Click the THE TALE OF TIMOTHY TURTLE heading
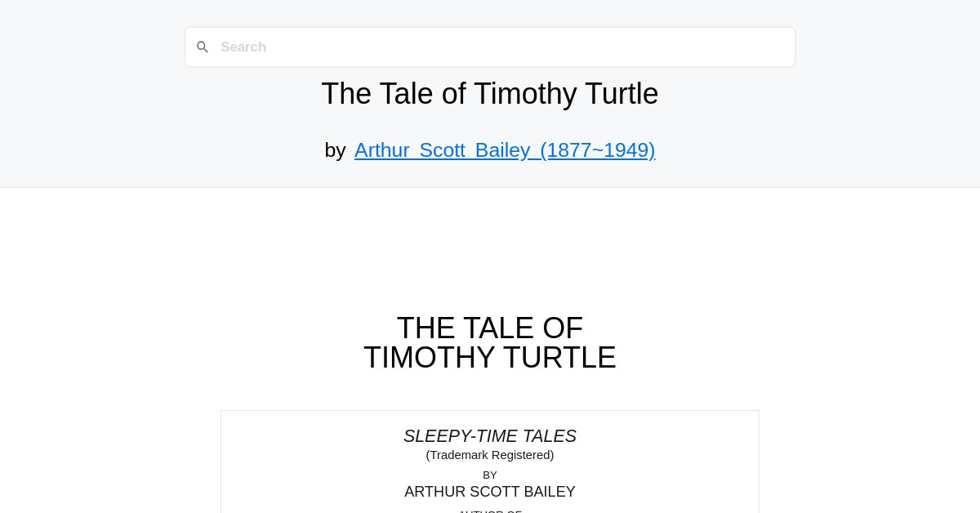Image resolution: width=980 pixels, height=513 pixels. pos(490,343)
